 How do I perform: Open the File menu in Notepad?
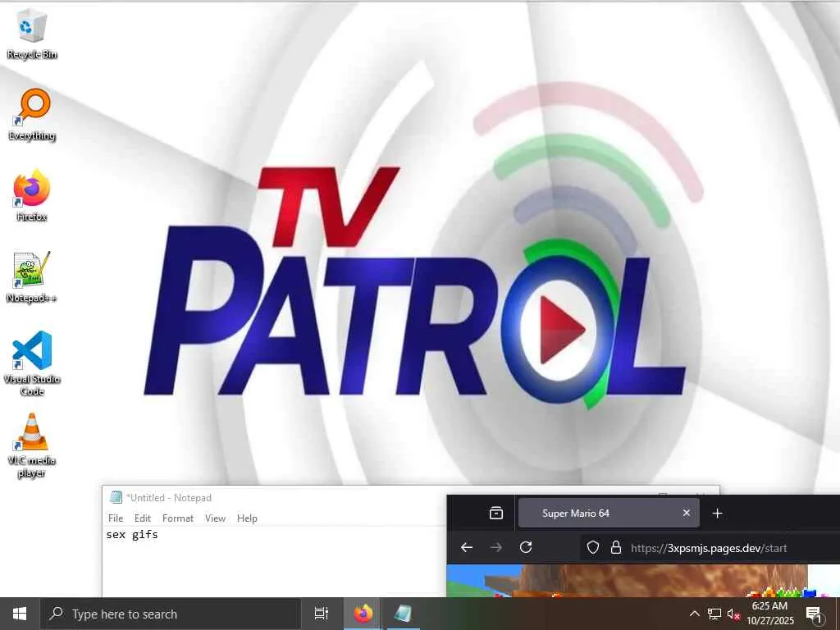(x=115, y=518)
